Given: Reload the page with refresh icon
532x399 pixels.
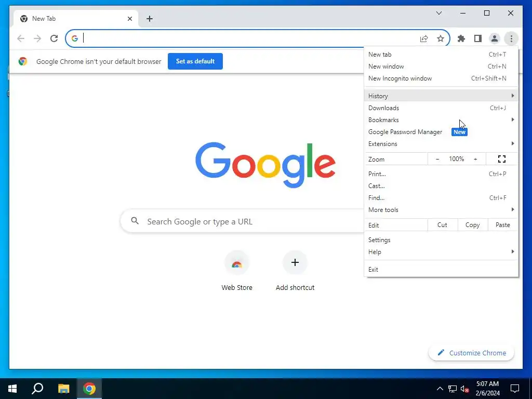Looking at the screenshot, I should 54,38.
